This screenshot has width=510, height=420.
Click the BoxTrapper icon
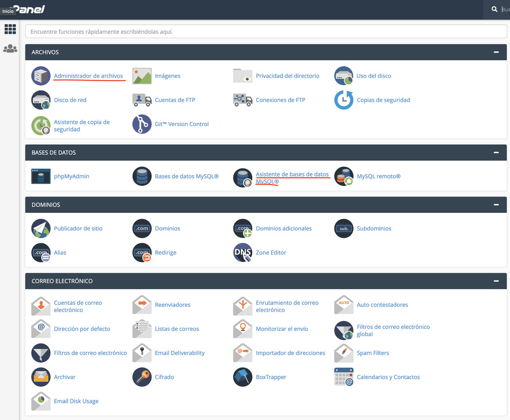242,377
